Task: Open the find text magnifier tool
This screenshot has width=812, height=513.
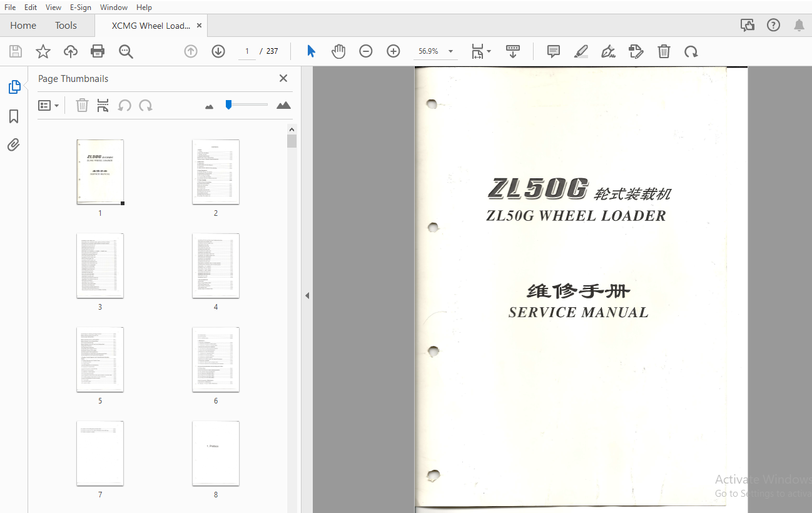Action: point(126,51)
